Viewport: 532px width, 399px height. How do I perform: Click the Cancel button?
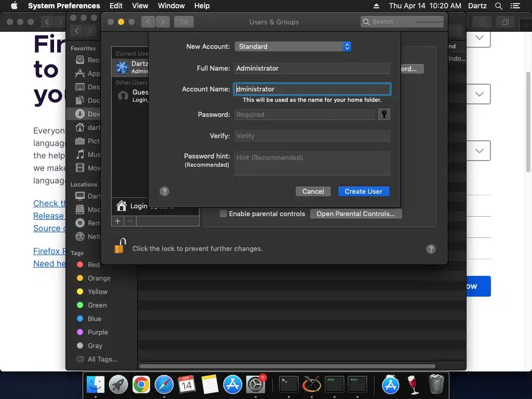(x=313, y=191)
